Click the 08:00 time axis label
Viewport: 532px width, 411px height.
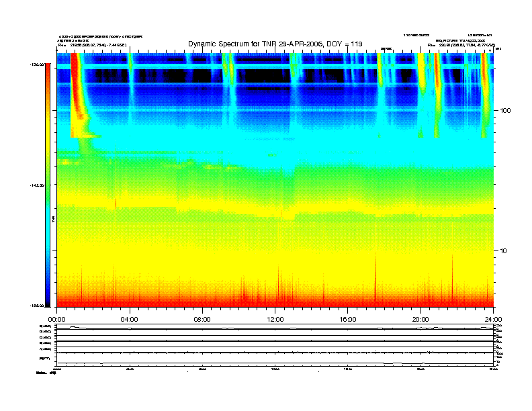click(202, 320)
